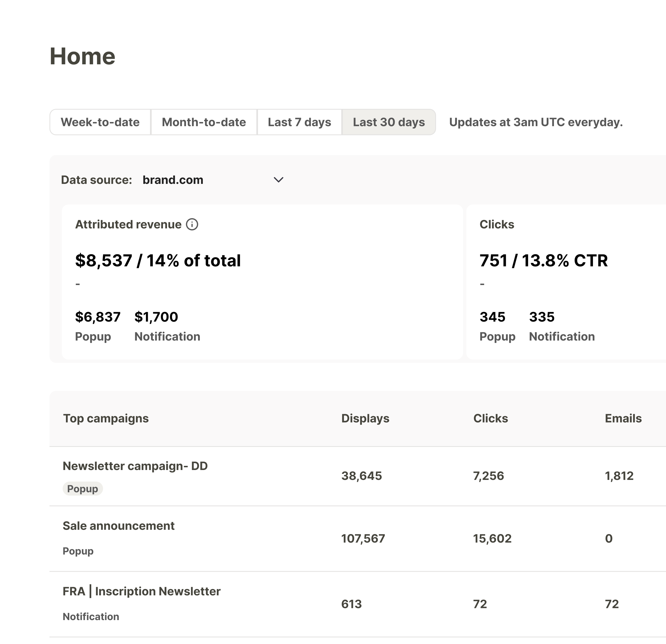The width and height of the screenshot is (666, 644).
Task: Select the Last 30 days tab
Action: (389, 122)
